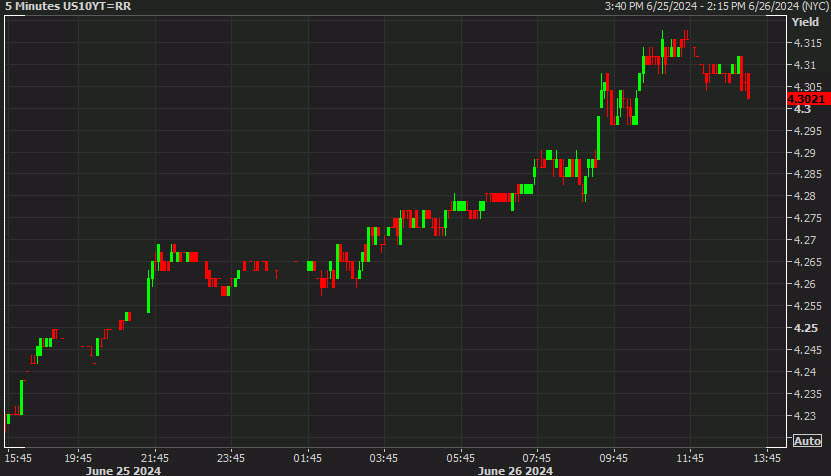Viewport: 831px width, 476px height.
Task: Click the 23:45 time axis label
Action: pos(231,458)
